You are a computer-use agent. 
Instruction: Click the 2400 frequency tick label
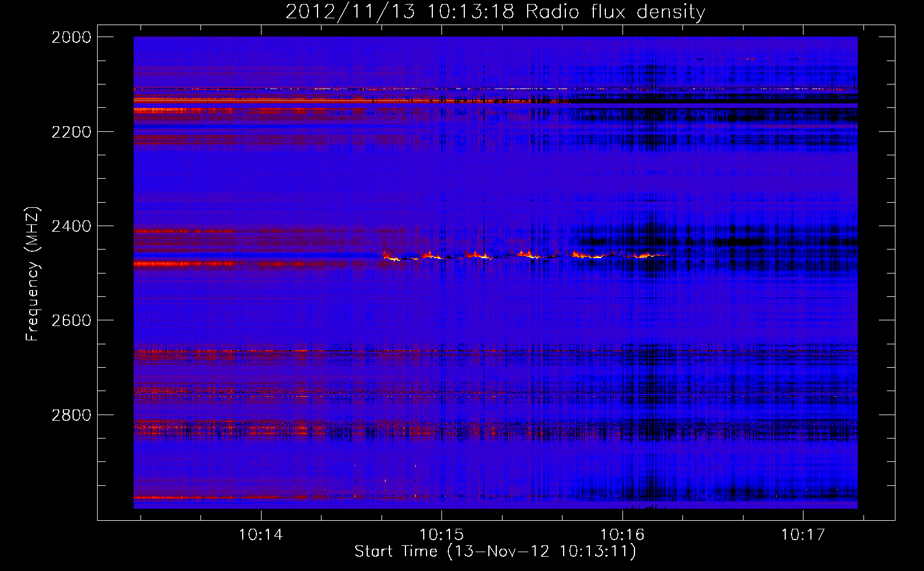tap(71, 226)
